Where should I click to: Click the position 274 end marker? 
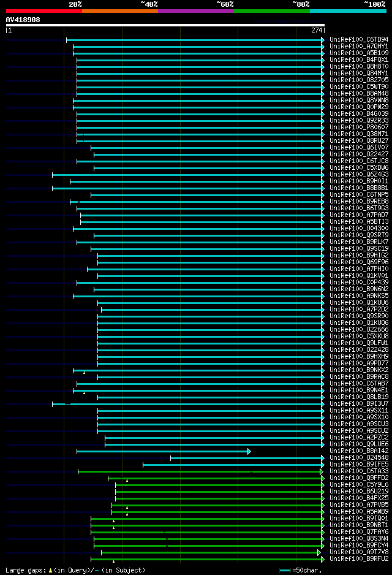pos(317,31)
